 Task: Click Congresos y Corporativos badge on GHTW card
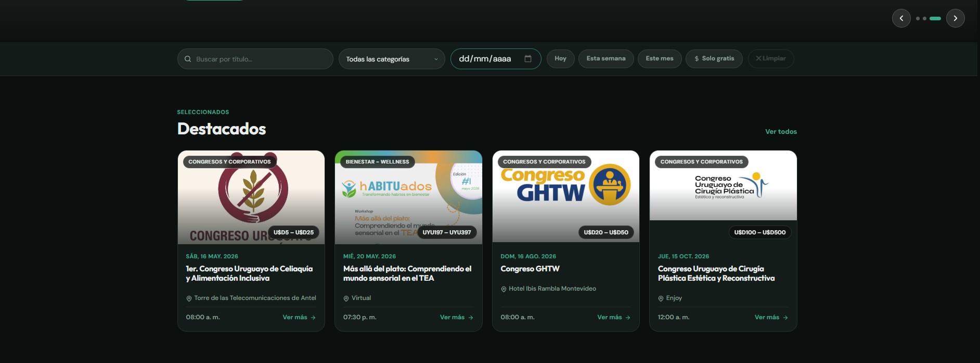tap(544, 162)
